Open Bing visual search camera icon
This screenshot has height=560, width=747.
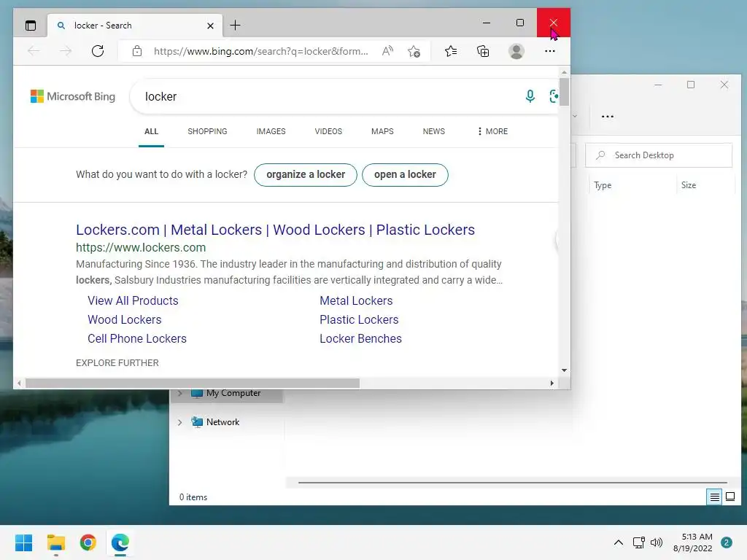pyautogui.click(x=554, y=96)
